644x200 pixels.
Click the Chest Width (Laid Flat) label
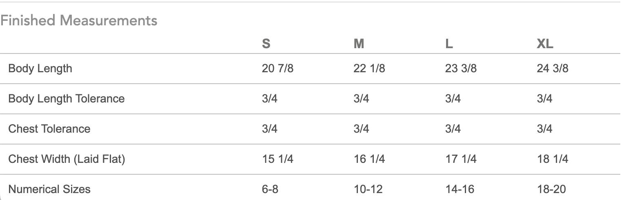click(x=67, y=159)
